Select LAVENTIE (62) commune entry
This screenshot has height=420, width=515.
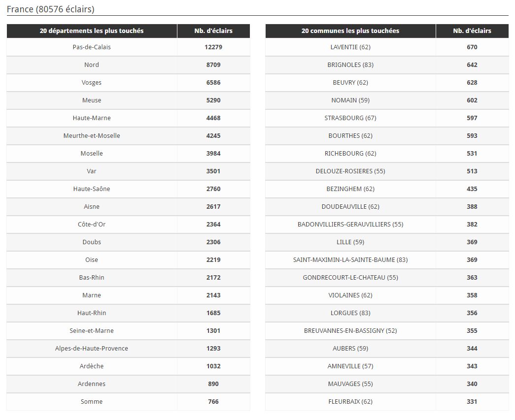click(350, 47)
